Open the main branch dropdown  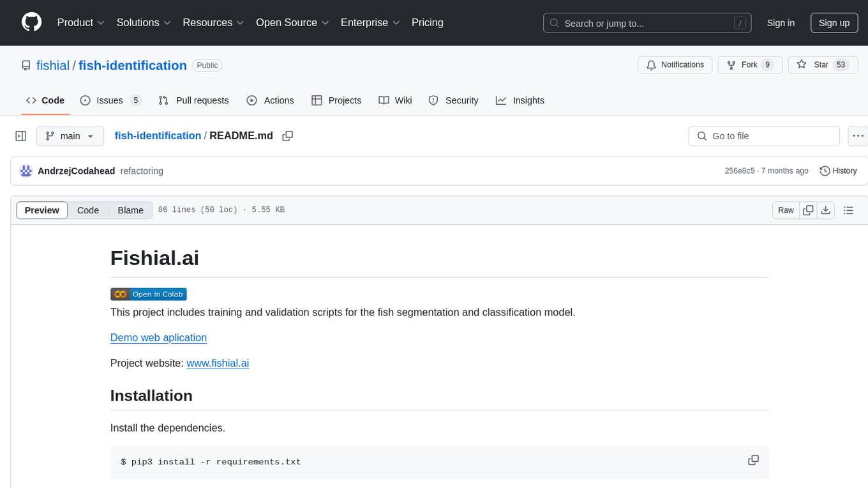tap(70, 136)
